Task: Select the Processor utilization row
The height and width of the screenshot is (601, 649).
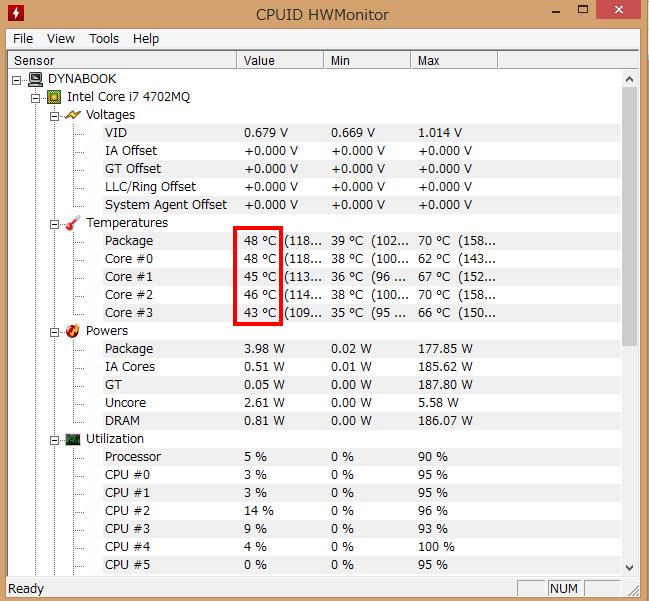Action: 362,457
